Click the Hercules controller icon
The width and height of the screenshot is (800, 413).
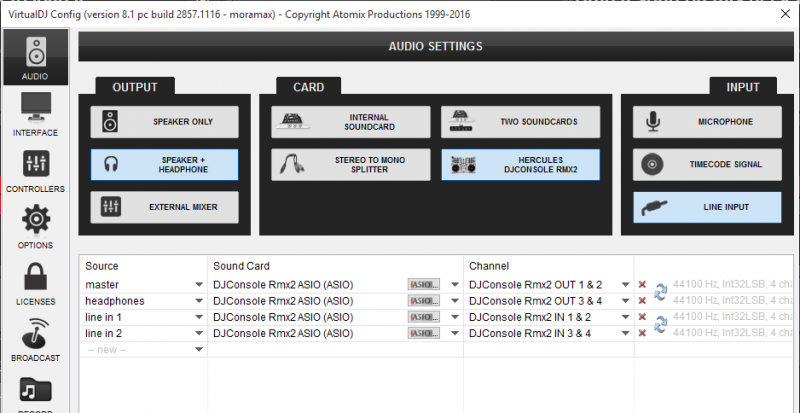463,164
